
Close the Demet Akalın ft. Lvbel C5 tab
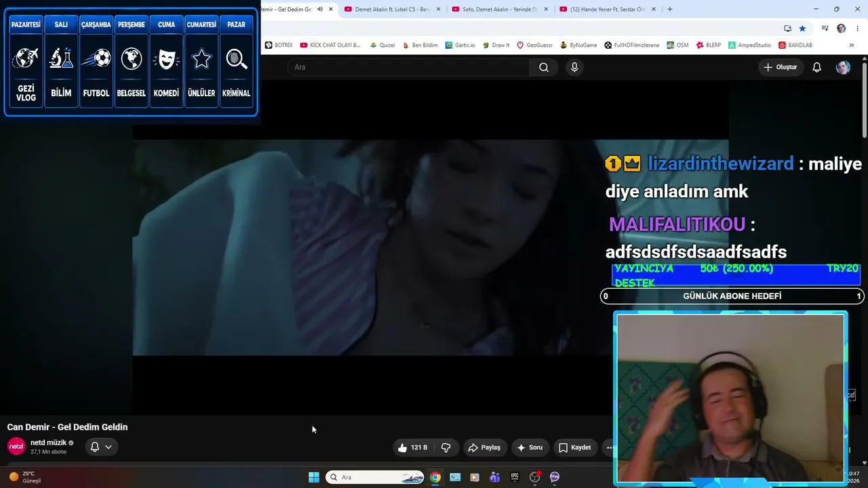point(439,9)
